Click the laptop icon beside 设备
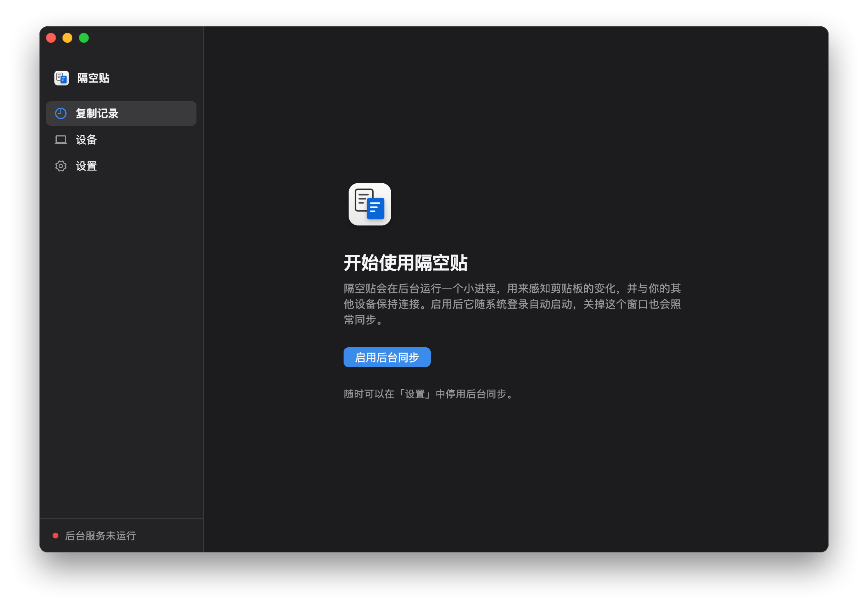 61,140
